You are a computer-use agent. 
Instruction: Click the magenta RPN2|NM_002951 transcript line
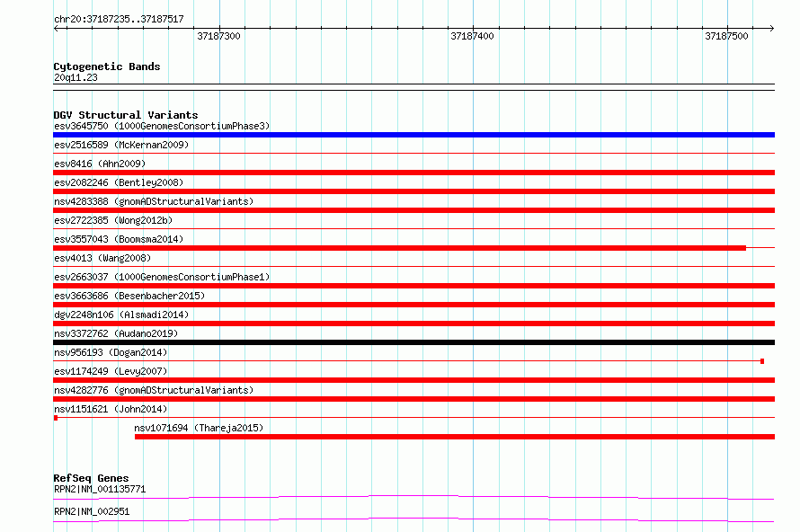point(413,519)
